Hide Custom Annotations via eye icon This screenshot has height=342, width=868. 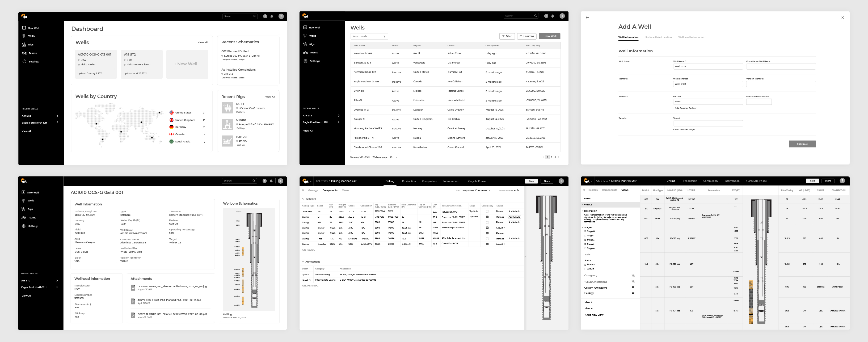pos(633,287)
